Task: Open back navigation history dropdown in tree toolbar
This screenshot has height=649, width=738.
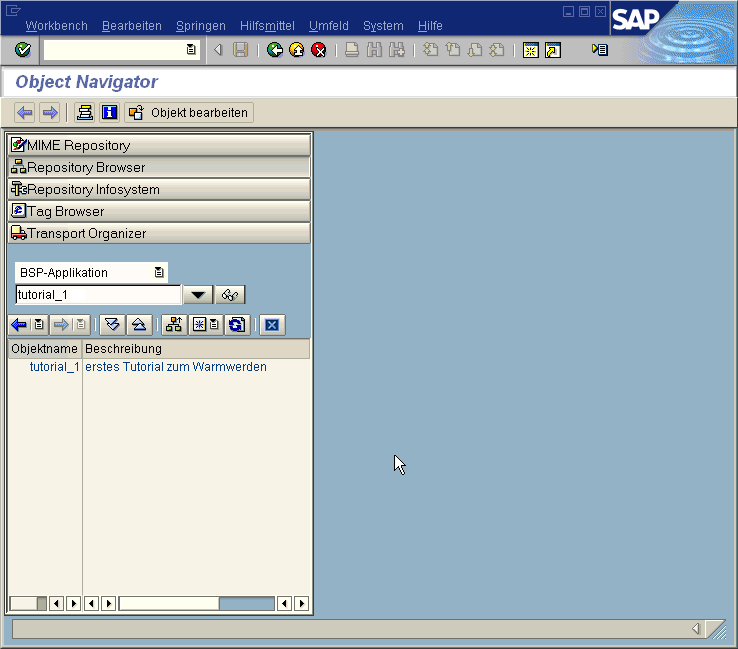Action: pos(39,325)
